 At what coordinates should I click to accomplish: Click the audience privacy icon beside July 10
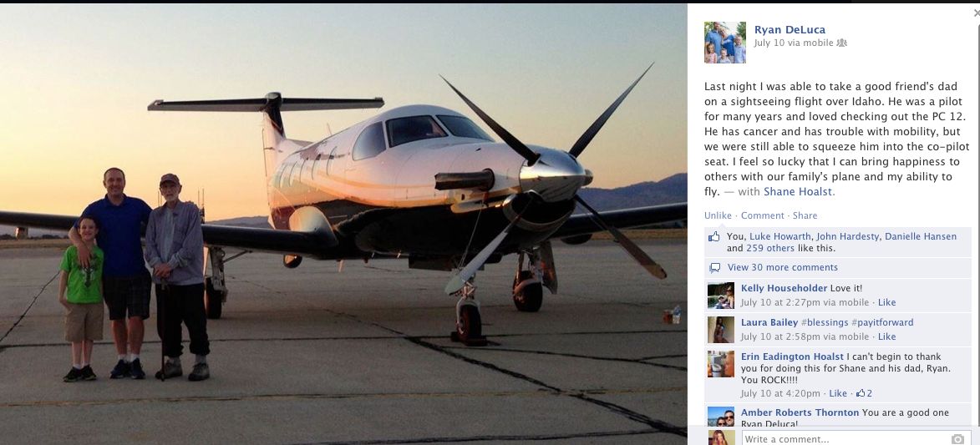point(841,43)
